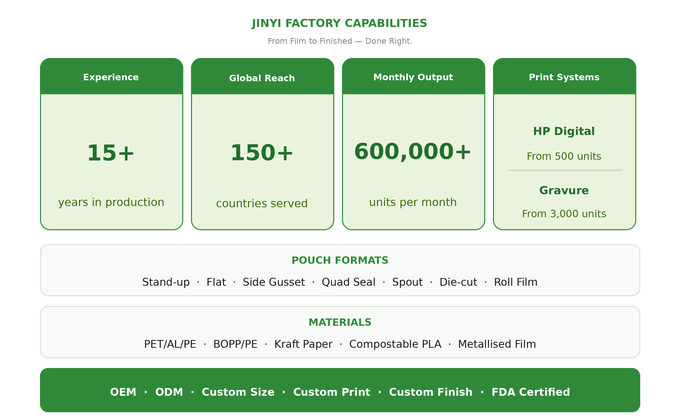The height and width of the screenshot is (420, 680).
Task: Click the 'From 500 units' text
Action: click(x=564, y=156)
